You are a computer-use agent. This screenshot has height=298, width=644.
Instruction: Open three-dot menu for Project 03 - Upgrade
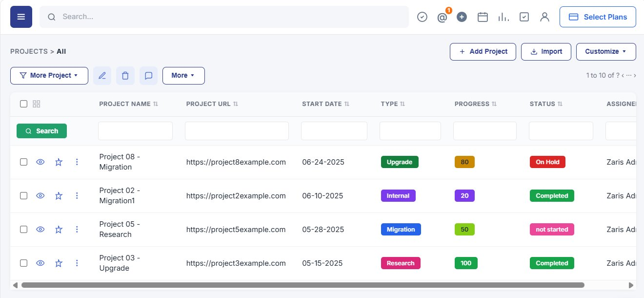point(77,263)
